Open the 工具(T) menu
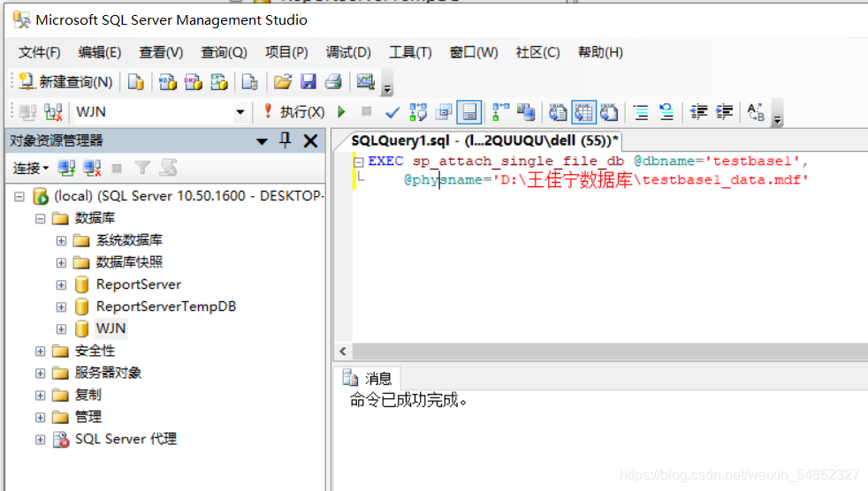The image size is (868, 491). [x=410, y=52]
